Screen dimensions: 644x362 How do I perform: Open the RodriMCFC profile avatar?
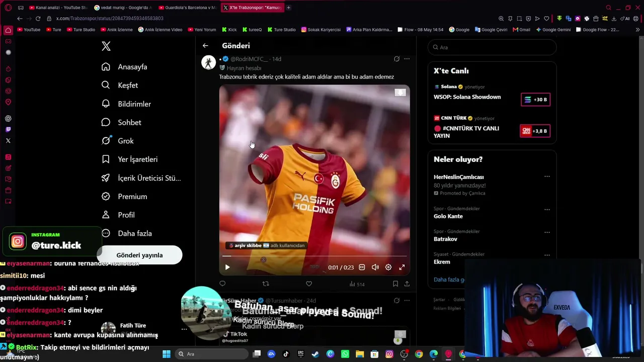pyautogui.click(x=209, y=62)
